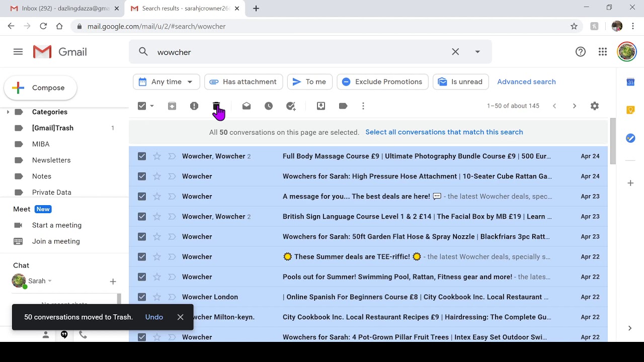Open Google Keep side panel icon

click(630, 110)
